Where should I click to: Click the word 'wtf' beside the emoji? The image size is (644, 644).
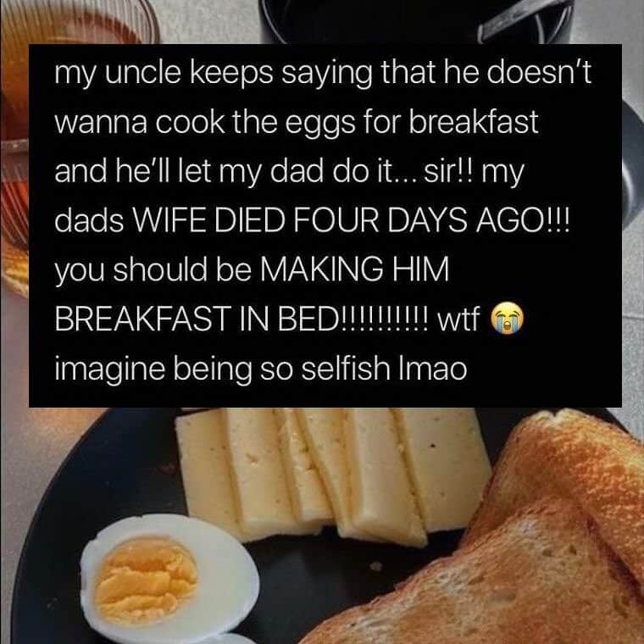458,319
